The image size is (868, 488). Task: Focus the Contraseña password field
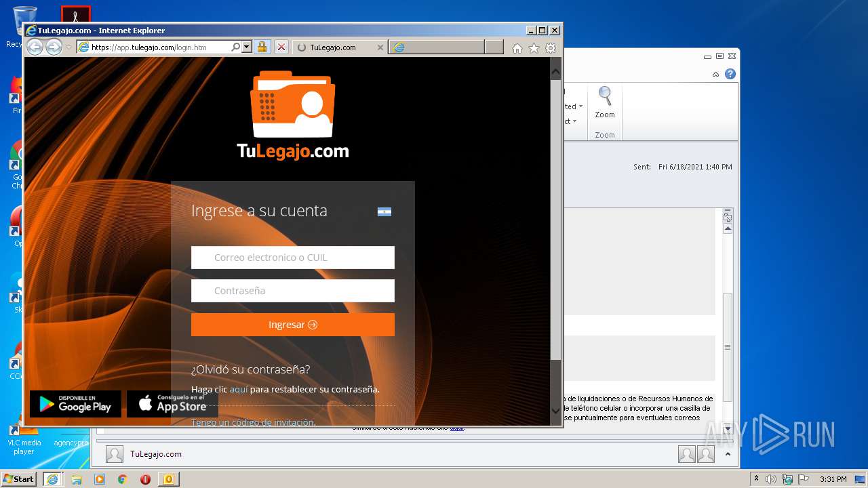(x=293, y=291)
